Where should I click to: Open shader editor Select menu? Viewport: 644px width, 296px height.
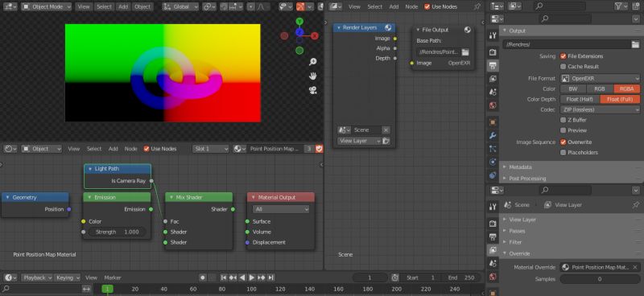pyautogui.click(x=94, y=149)
